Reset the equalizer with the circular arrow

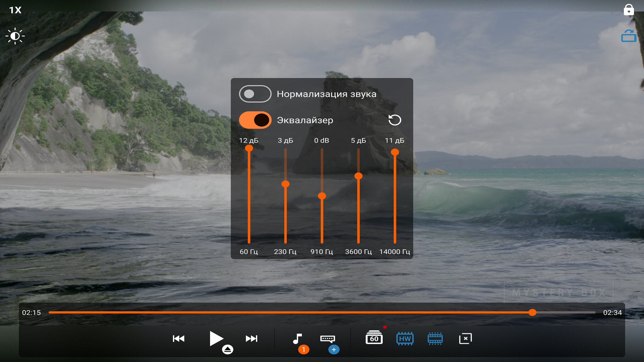tap(395, 120)
